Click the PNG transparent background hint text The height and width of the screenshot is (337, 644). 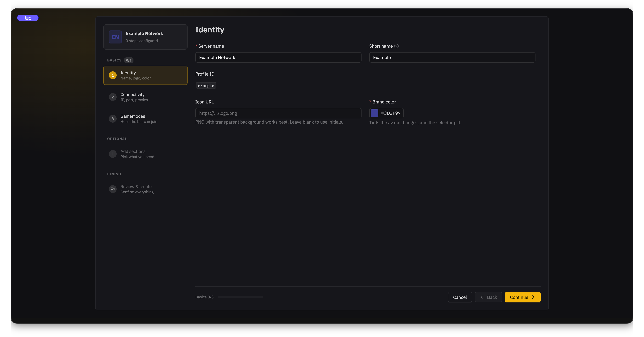pyautogui.click(x=269, y=122)
